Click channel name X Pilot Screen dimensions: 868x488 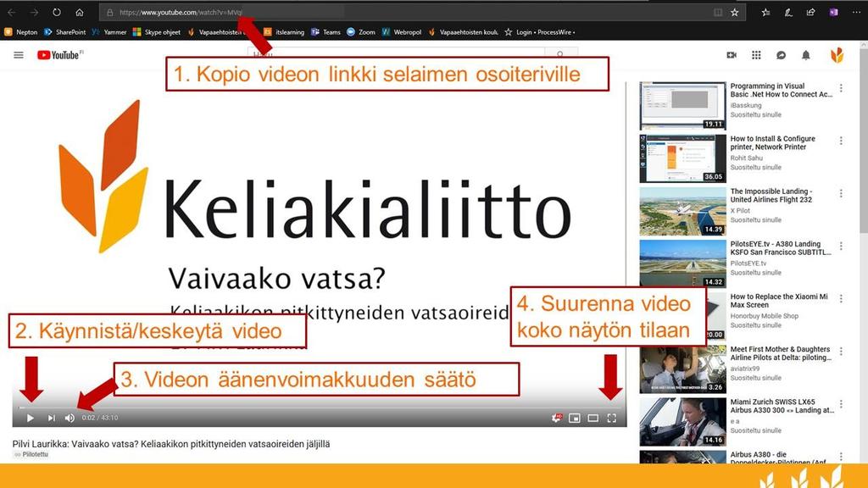tap(740, 211)
